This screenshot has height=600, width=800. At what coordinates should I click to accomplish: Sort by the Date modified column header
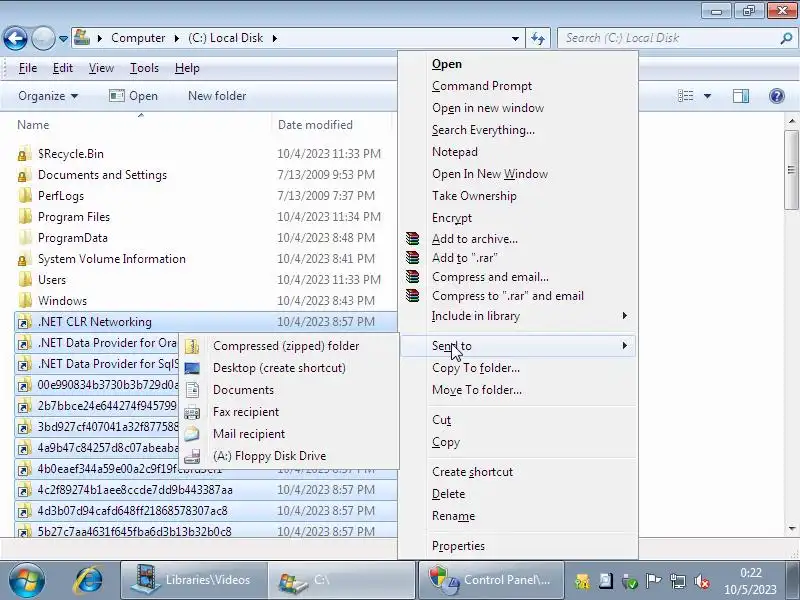coord(315,125)
